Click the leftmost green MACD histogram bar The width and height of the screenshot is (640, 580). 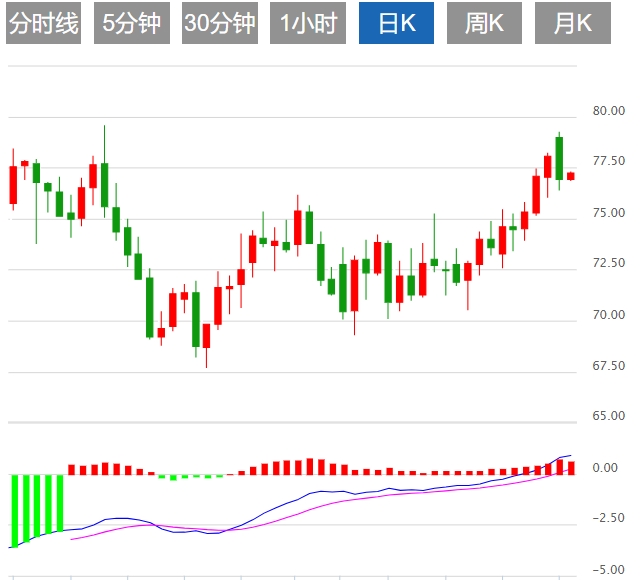14,510
